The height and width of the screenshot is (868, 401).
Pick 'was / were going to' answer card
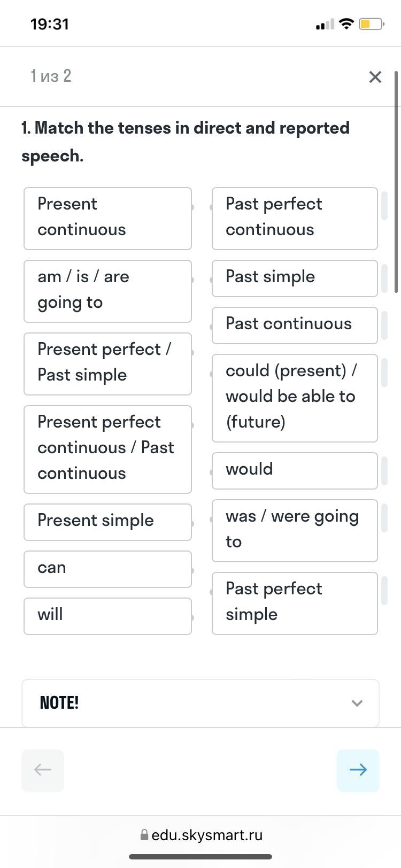pos(295,530)
